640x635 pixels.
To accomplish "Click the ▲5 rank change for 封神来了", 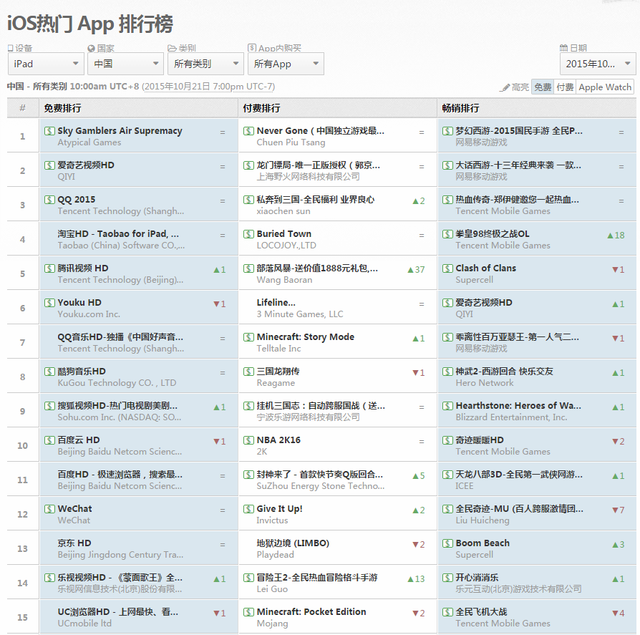I will click(418, 476).
